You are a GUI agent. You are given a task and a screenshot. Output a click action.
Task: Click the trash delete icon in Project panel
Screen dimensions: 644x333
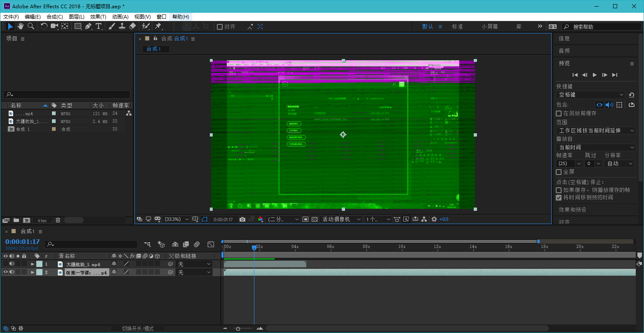pyautogui.click(x=58, y=220)
